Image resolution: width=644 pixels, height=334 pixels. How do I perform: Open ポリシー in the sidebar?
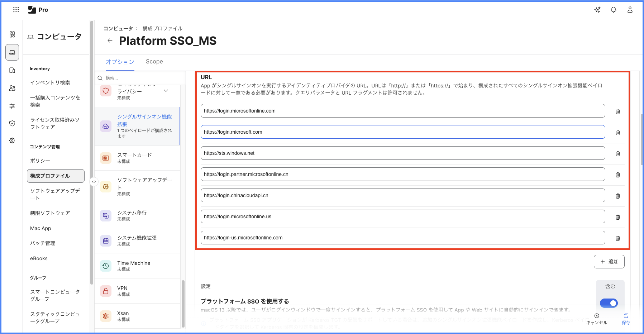click(x=40, y=161)
